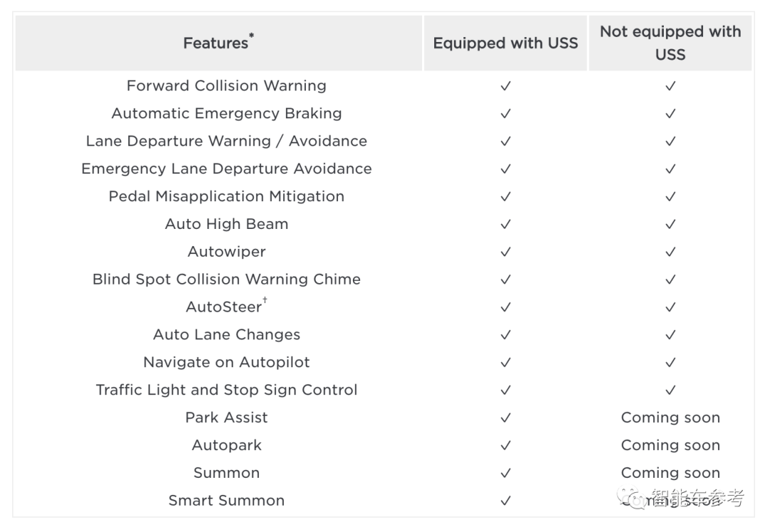Click the Equipped with USS column header
Screen dimensions: 770x532
(x=505, y=43)
